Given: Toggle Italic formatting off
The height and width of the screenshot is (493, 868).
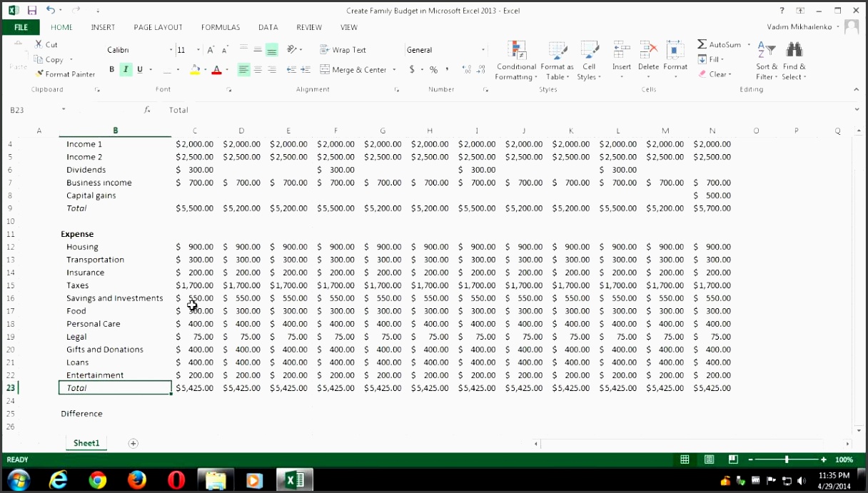Looking at the screenshot, I should click(x=126, y=70).
